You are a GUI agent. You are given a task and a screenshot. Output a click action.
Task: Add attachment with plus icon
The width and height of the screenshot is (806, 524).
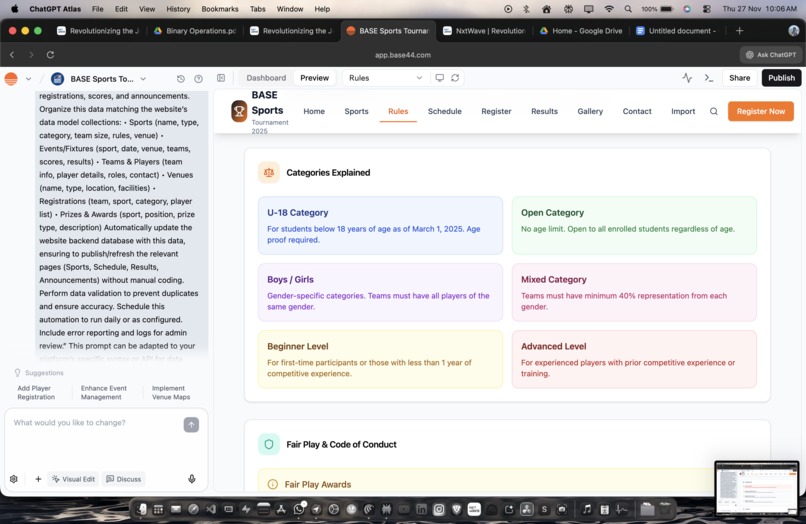point(38,479)
